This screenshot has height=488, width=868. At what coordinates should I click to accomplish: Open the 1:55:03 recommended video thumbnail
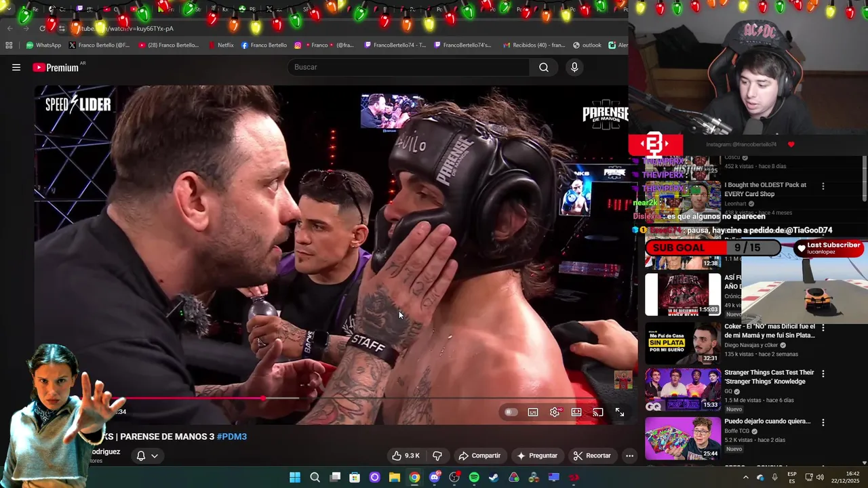point(683,294)
